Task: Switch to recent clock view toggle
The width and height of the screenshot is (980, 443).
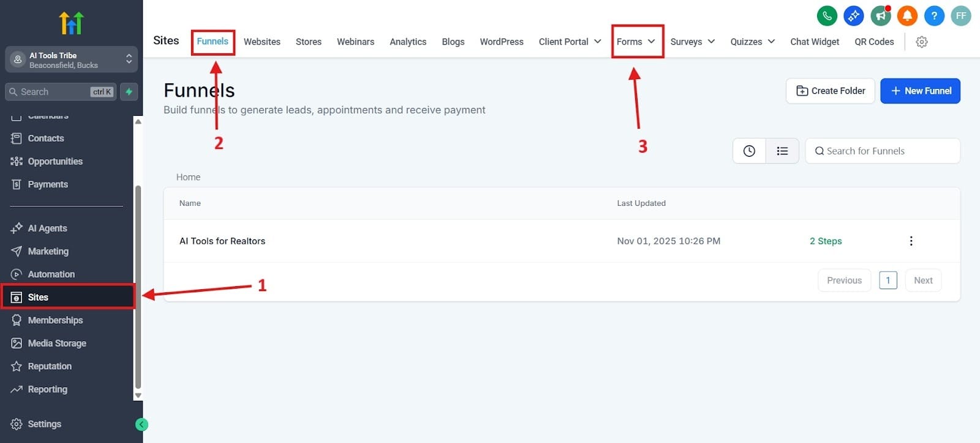Action: tap(749, 151)
